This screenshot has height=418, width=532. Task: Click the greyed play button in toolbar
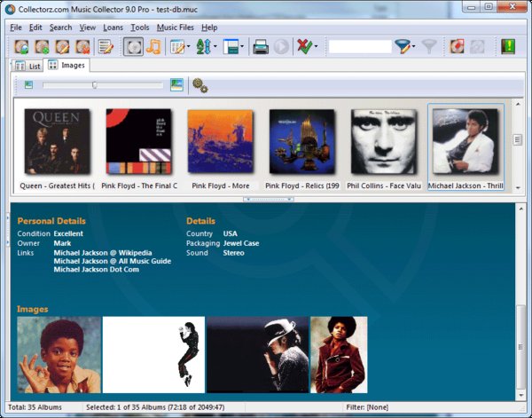[281, 47]
